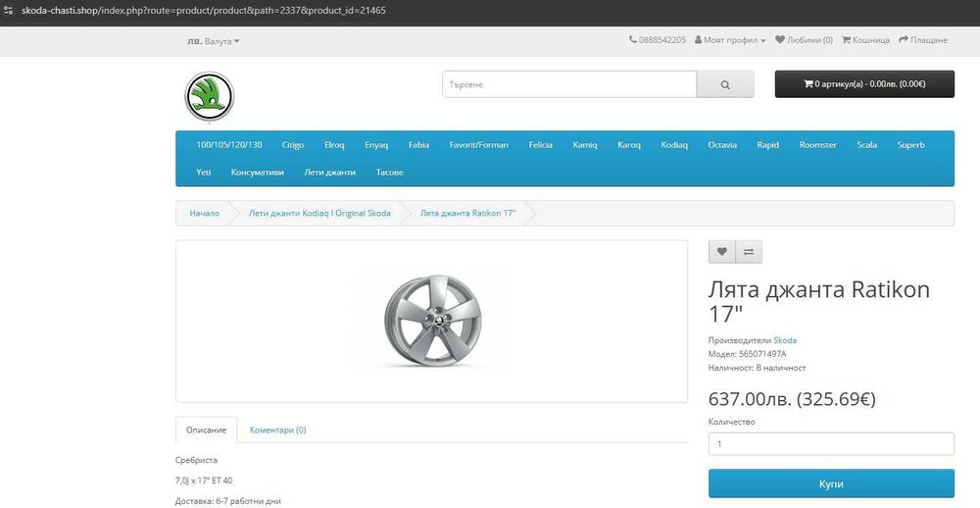980x508 pixels.
Task: Open the Favorit/Forman menu category
Action: (479, 144)
